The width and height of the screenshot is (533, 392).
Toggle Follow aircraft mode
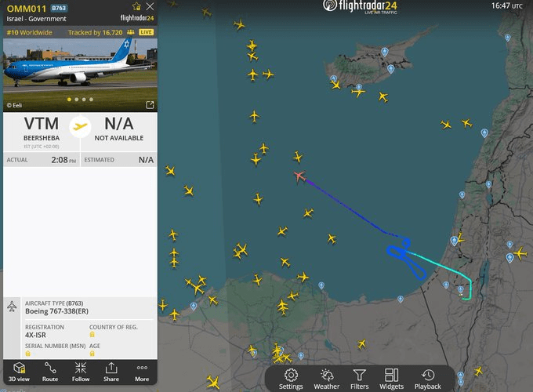click(81, 372)
